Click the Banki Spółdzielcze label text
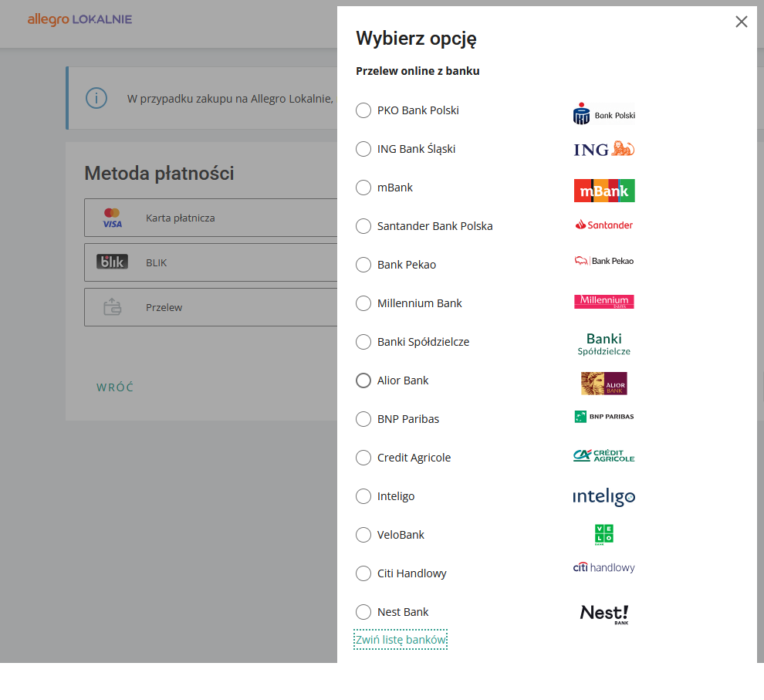Image resolution: width=764 pixels, height=700 pixels. 424,342
